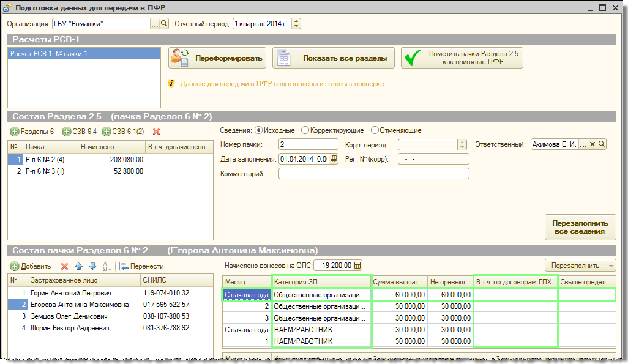Select pack row Р-л 6 № 3 (1)

pyautogui.click(x=111, y=171)
